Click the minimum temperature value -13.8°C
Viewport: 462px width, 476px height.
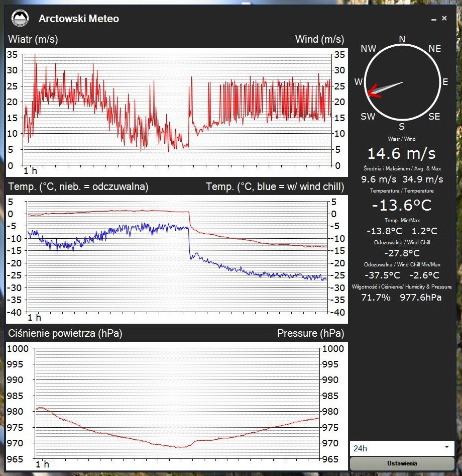(384, 231)
